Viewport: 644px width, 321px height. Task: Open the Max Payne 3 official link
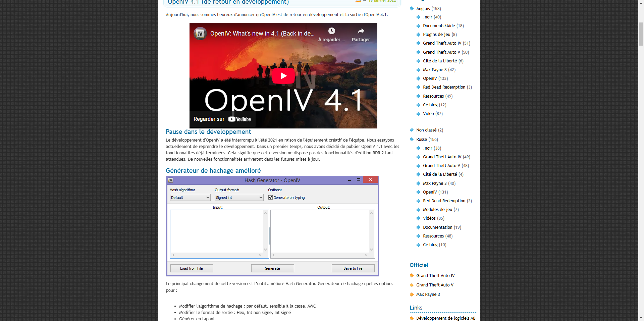pyautogui.click(x=428, y=295)
